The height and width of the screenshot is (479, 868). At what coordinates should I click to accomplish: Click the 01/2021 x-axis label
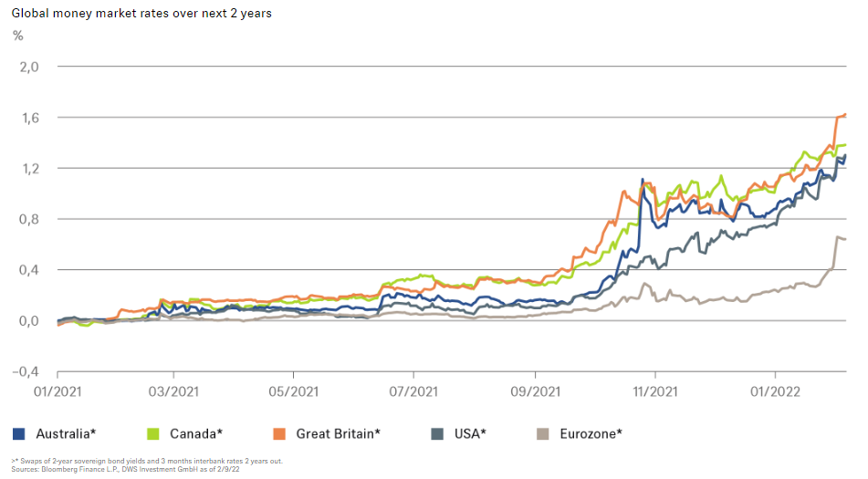tap(58, 390)
